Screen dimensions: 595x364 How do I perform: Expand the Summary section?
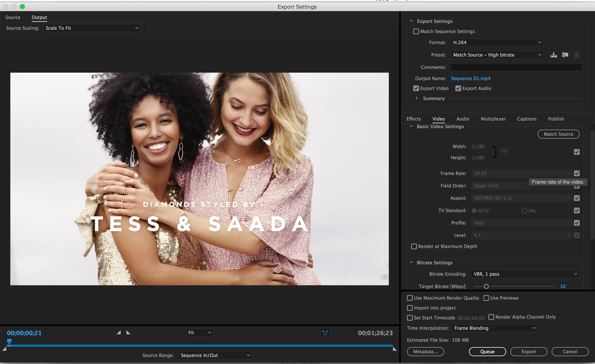click(x=416, y=98)
